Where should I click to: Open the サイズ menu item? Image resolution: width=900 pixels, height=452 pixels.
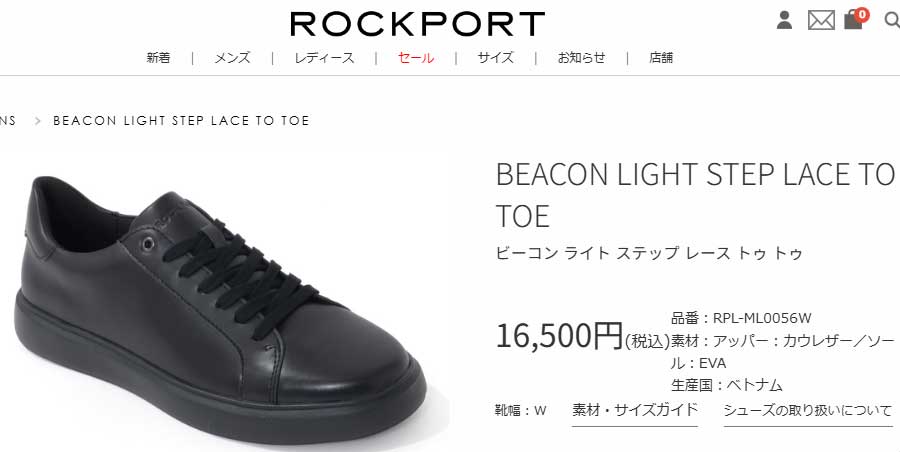(x=495, y=58)
